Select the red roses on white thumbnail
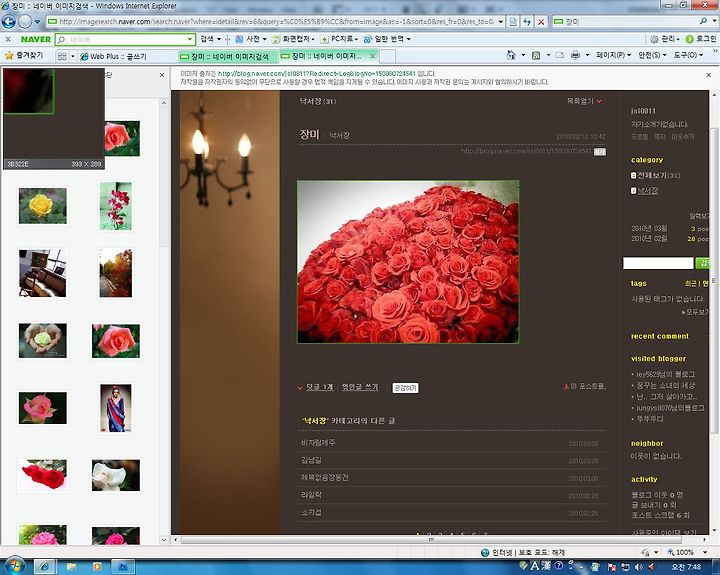The image size is (720, 575). point(44,474)
